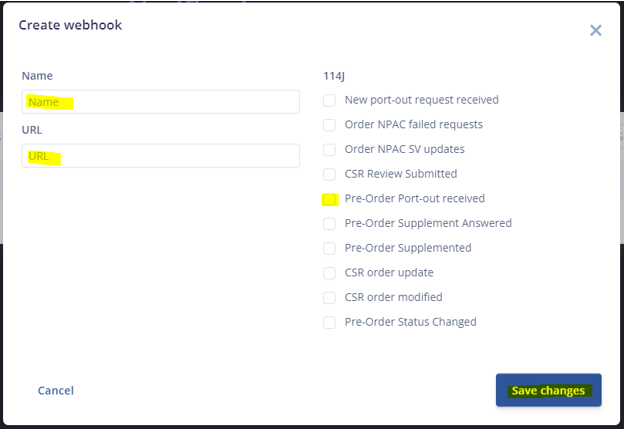Click the webhook URL input field

160,156
